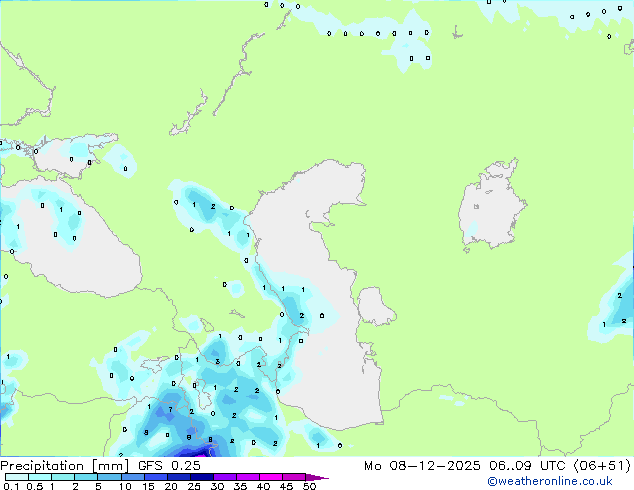Screen dimensions: 634x490
Task: Click the 'Mo 08-12-2025' date text
Action: click(x=422, y=466)
